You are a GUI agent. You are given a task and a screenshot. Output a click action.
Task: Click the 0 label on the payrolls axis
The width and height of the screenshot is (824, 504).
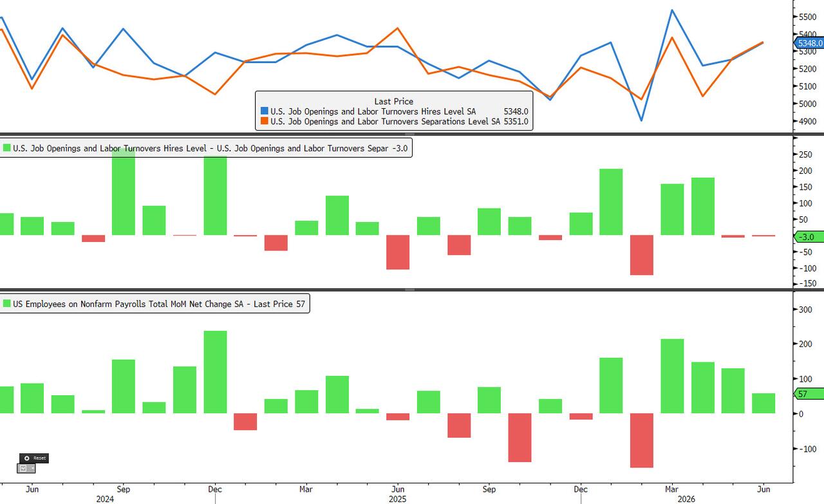(801, 414)
